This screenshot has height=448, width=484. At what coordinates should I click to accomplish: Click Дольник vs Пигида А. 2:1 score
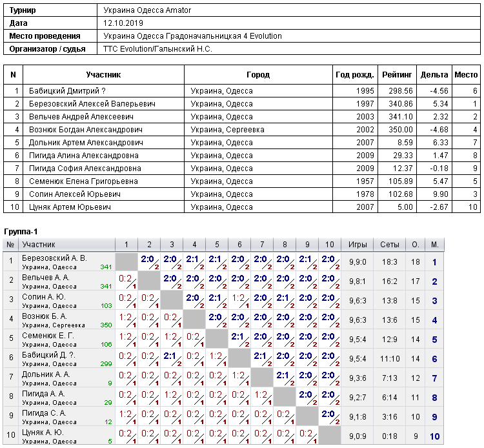coord(285,378)
